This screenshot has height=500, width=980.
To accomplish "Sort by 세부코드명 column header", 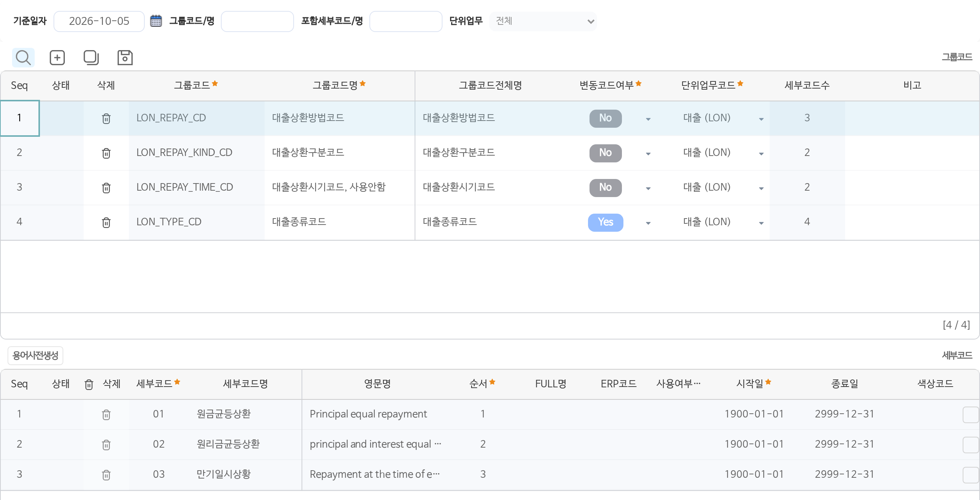I will pyautogui.click(x=245, y=384).
